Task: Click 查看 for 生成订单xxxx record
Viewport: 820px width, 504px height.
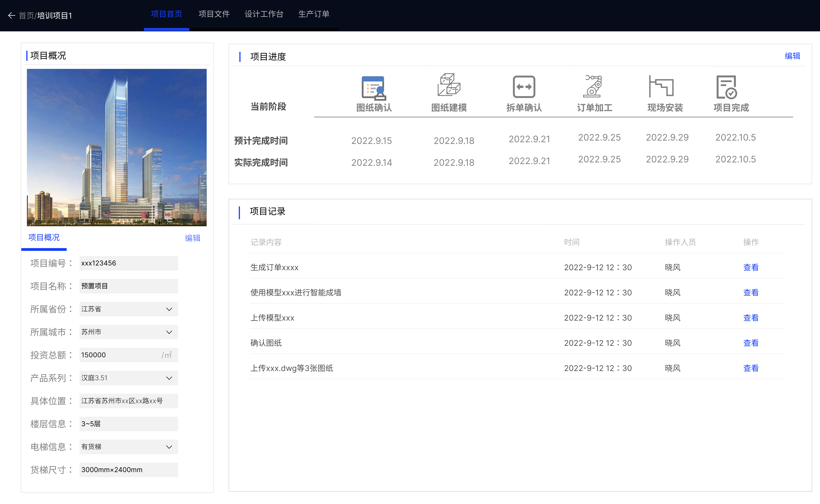Action: [x=751, y=267]
